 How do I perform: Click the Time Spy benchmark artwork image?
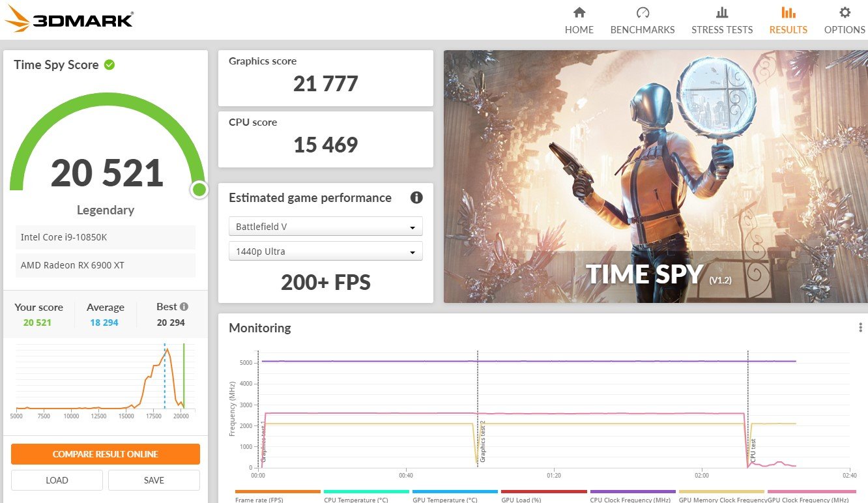(656, 177)
